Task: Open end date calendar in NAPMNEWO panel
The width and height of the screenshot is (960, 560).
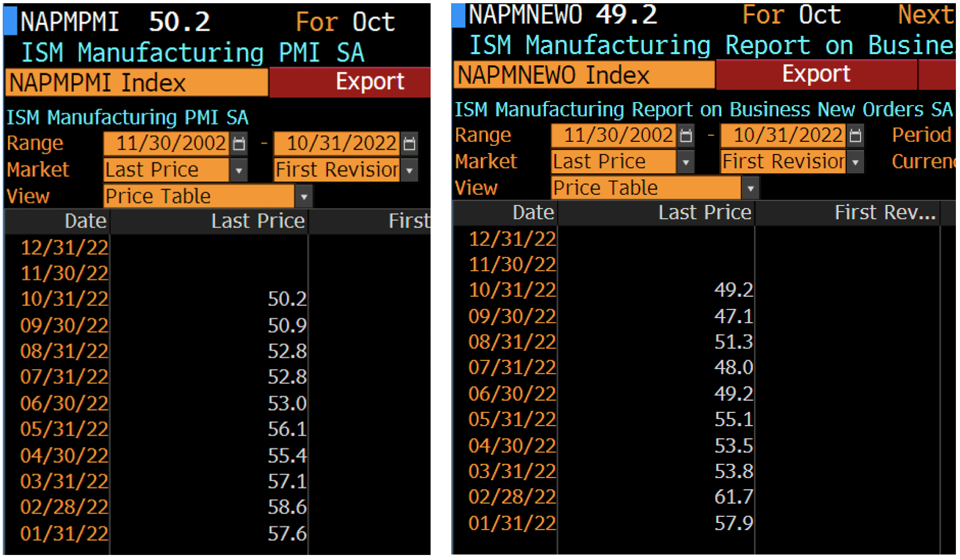Action: [x=856, y=135]
